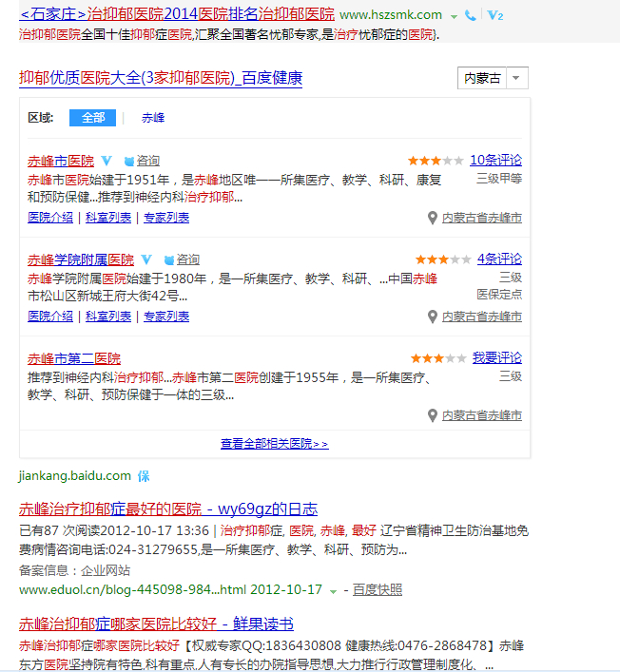
Task: Open the 石家庄 治抑郁医院 ad title link
Action: [177, 14]
